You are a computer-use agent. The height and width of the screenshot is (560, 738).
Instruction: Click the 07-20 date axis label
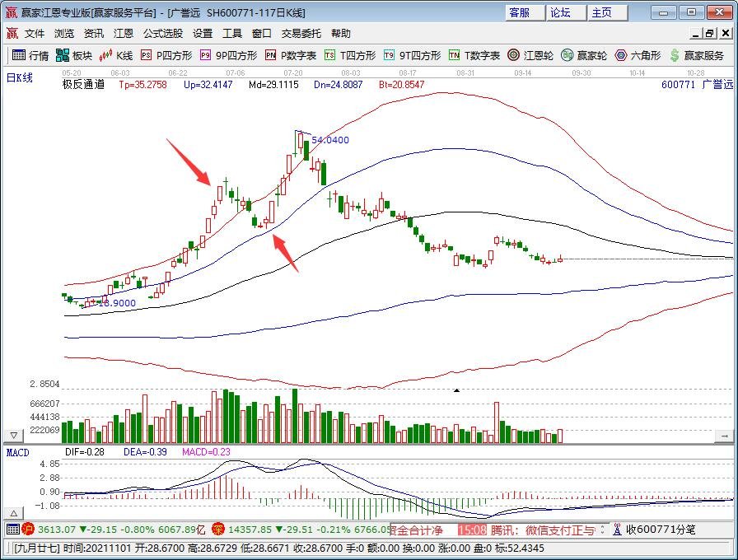[x=292, y=73]
